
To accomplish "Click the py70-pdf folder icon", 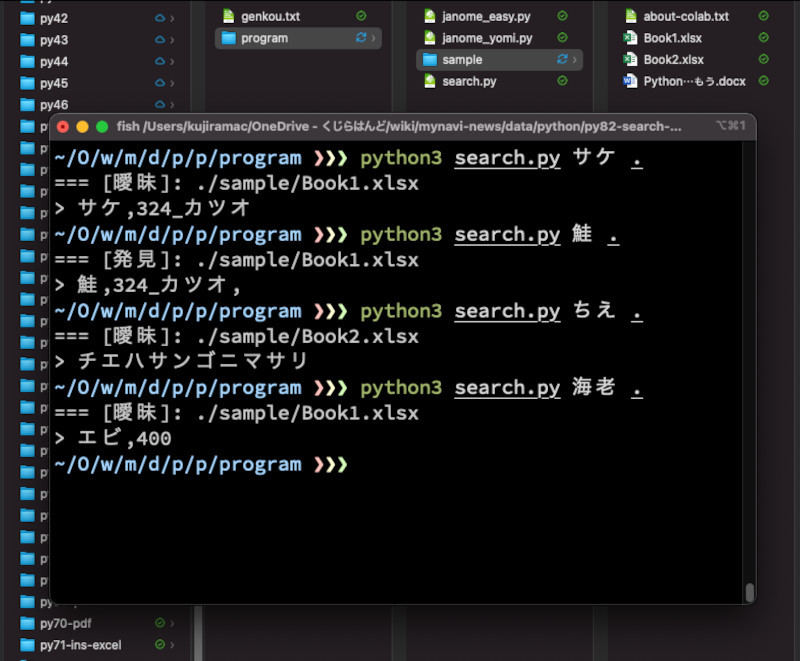I will coord(27,623).
